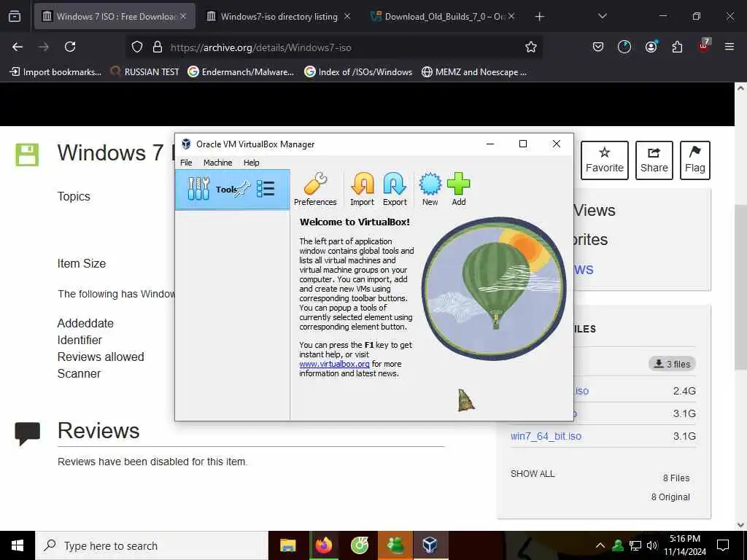The height and width of the screenshot is (560, 747).
Task: Click the Export appliance icon
Action: click(x=395, y=189)
